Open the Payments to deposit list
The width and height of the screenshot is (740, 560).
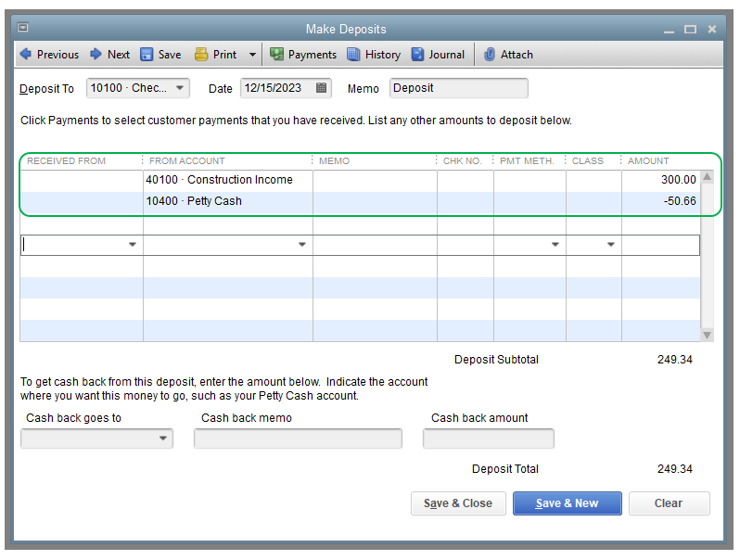pos(303,55)
